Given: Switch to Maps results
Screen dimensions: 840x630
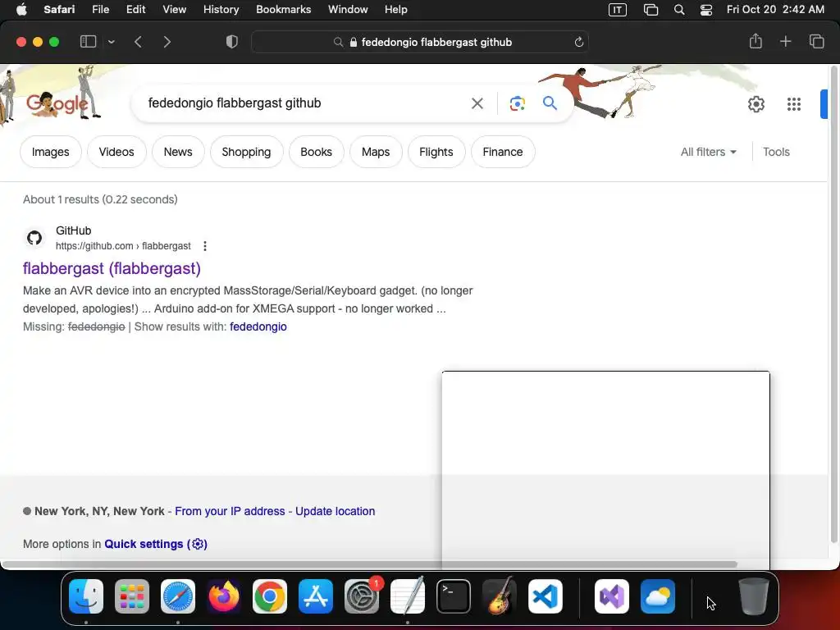Looking at the screenshot, I should tap(376, 152).
